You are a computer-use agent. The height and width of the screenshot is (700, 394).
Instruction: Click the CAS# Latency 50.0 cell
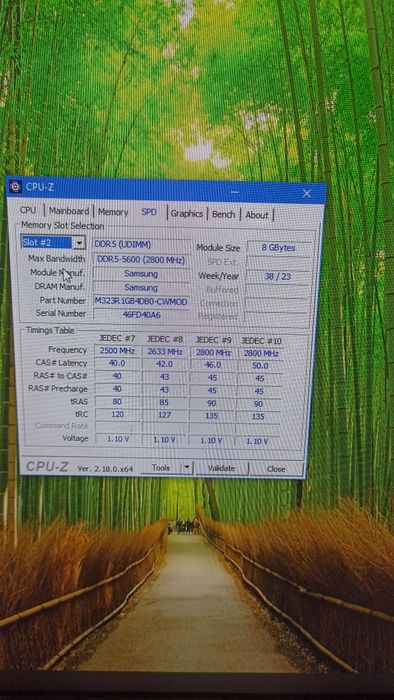(x=260, y=366)
